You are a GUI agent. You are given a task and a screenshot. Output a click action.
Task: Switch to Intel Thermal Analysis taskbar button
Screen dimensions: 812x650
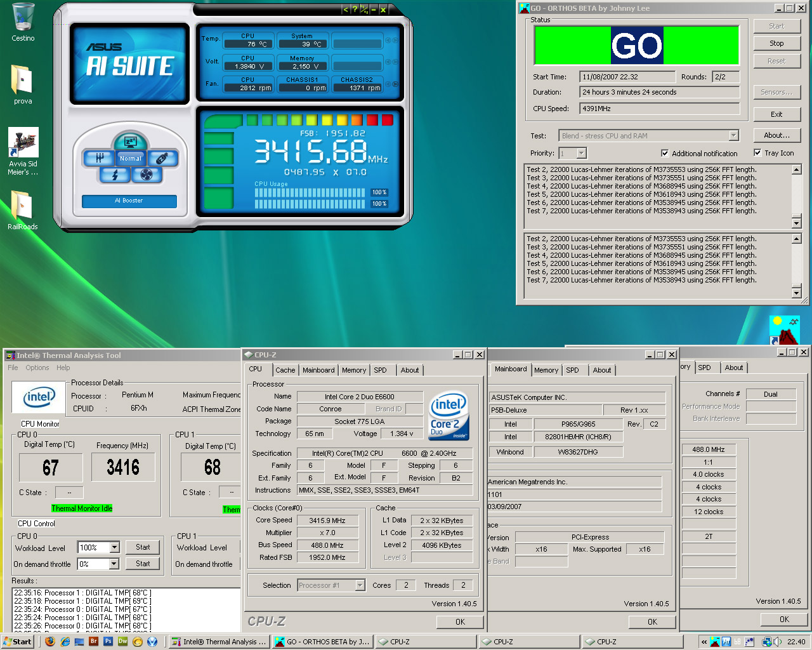coord(219,642)
